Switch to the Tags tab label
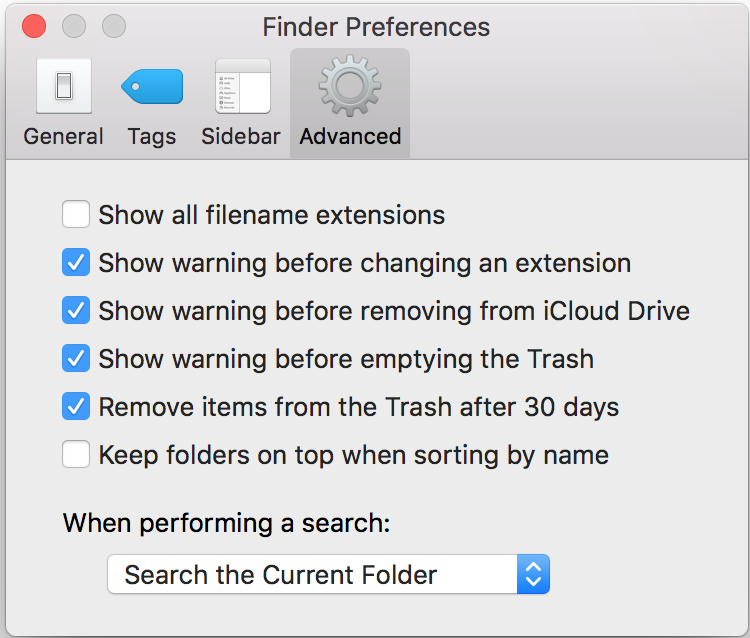Image resolution: width=750 pixels, height=638 pixels. tap(152, 137)
